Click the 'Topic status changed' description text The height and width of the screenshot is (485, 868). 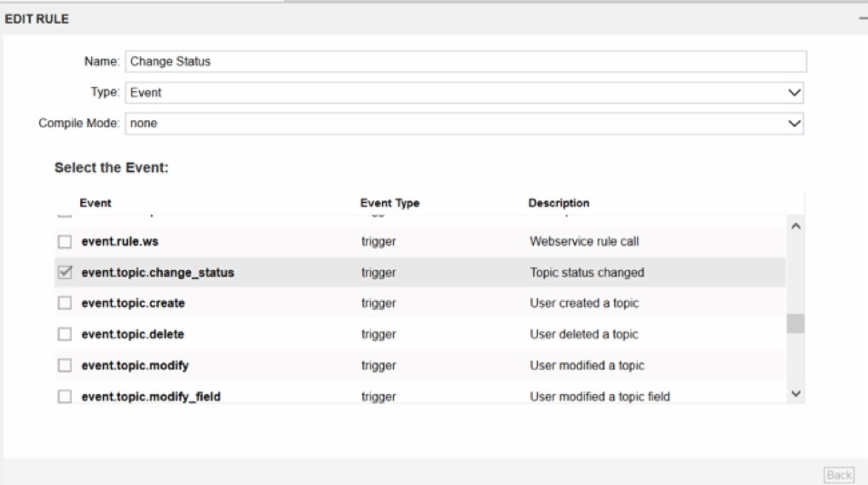click(587, 273)
